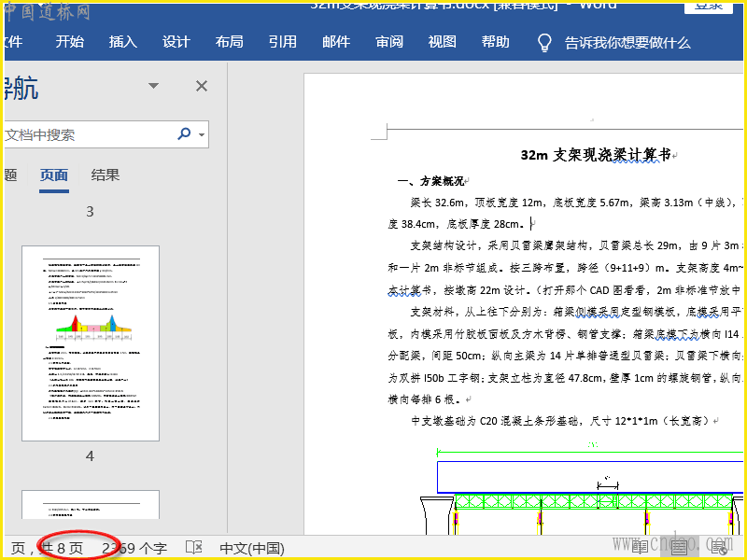Viewport: 747px width, 560px height.
Task: Open the 布局 ribbon tab
Action: click(229, 42)
